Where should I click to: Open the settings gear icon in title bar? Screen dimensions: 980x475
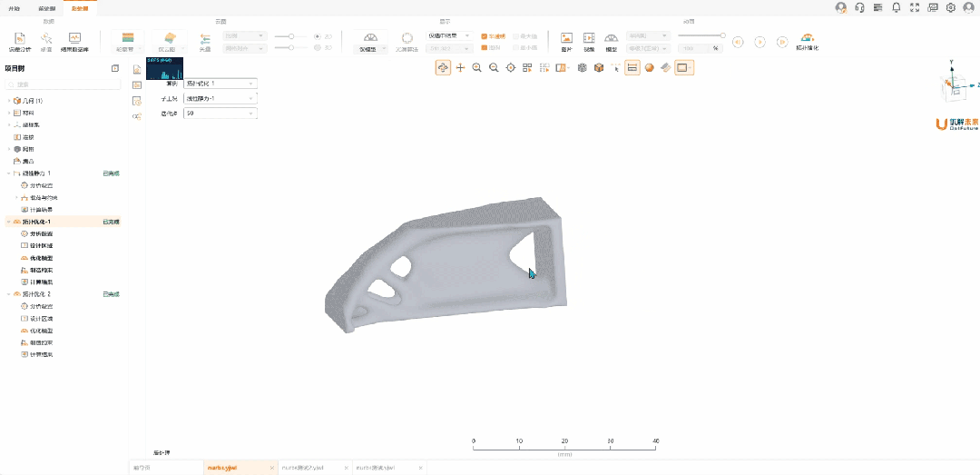pyautogui.click(x=951, y=7)
